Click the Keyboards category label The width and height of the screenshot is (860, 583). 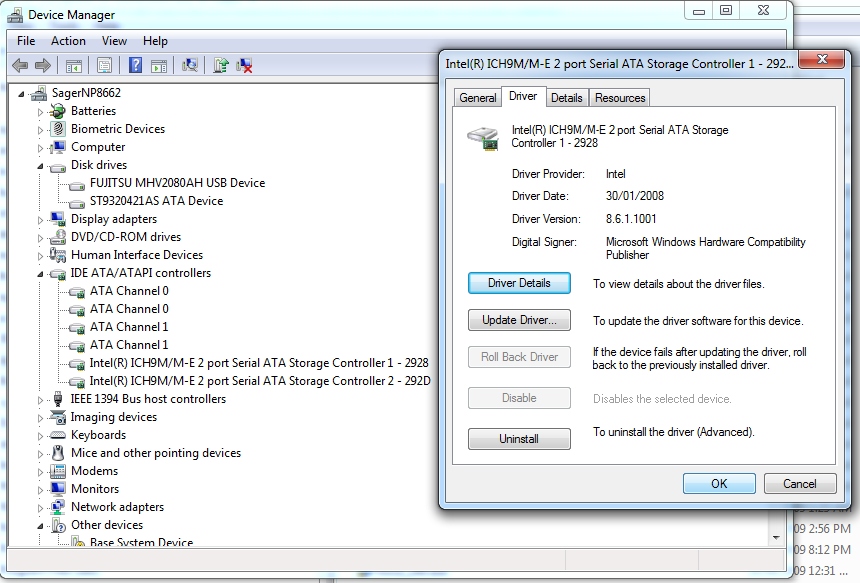[98, 435]
